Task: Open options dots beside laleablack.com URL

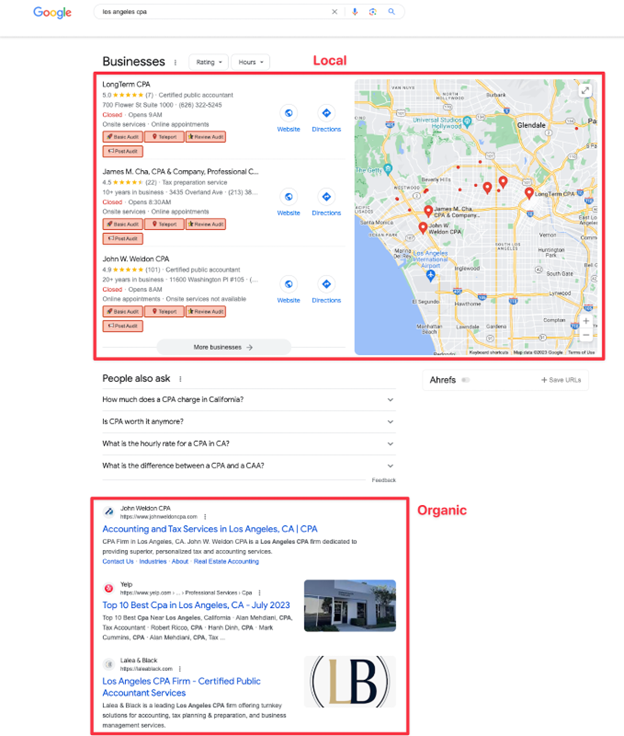Action: [180, 669]
